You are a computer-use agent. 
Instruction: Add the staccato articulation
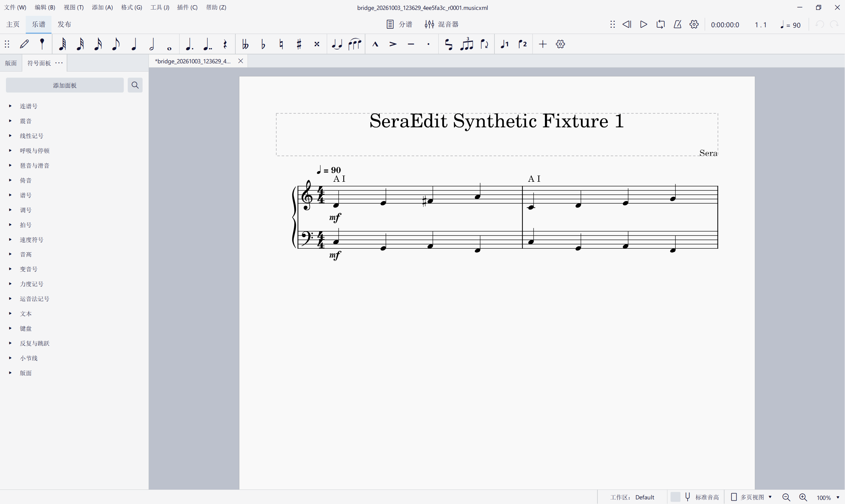[429, 44]
